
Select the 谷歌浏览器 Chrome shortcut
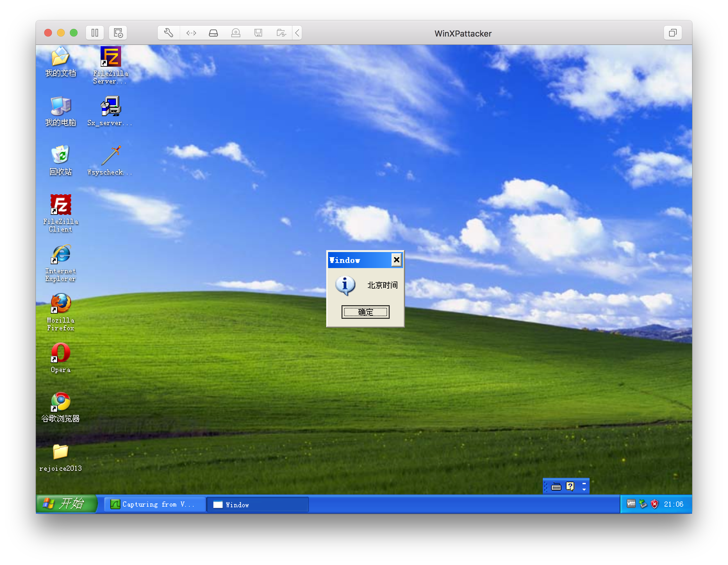point(60,407)
